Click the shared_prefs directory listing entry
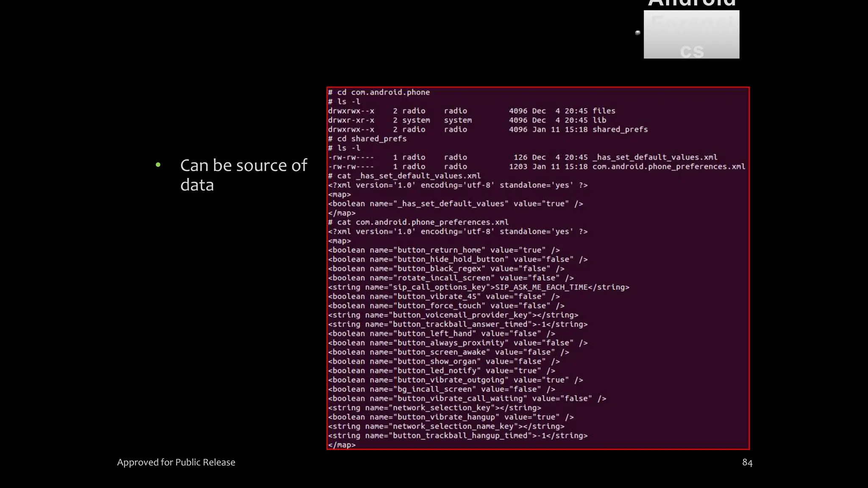The height and width of the screenshot is (488, 868). tap(620, 130)
